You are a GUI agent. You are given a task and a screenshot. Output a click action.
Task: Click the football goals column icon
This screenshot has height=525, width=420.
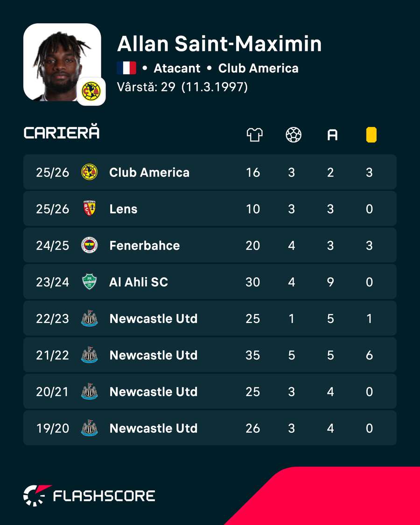click(x=294, y=135)
